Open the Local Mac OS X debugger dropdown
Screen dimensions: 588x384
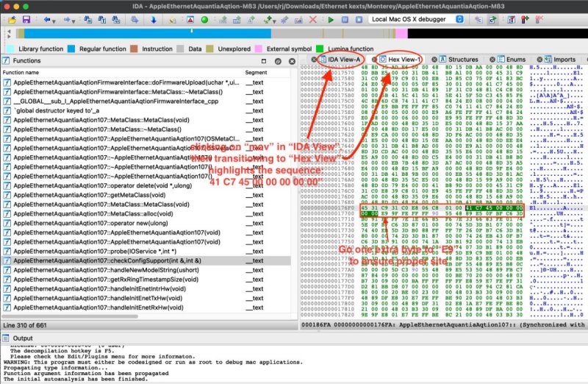(x=417, y=19)
